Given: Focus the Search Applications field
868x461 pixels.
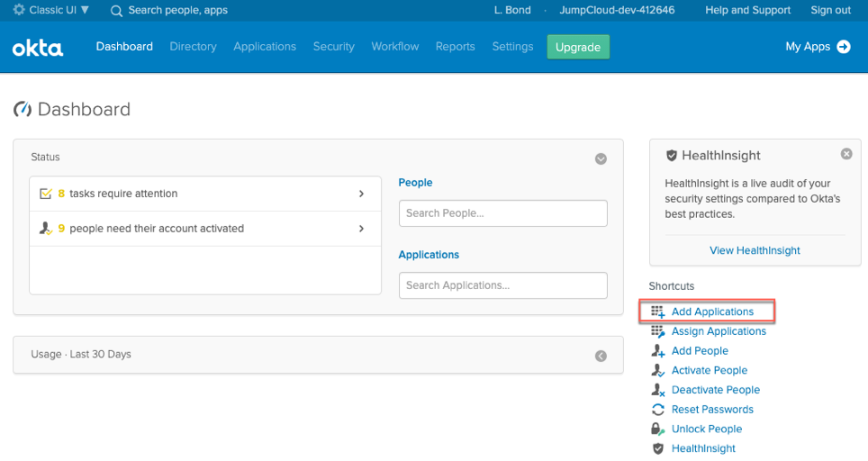Looking at the screenshot, I should click(502, 285).
